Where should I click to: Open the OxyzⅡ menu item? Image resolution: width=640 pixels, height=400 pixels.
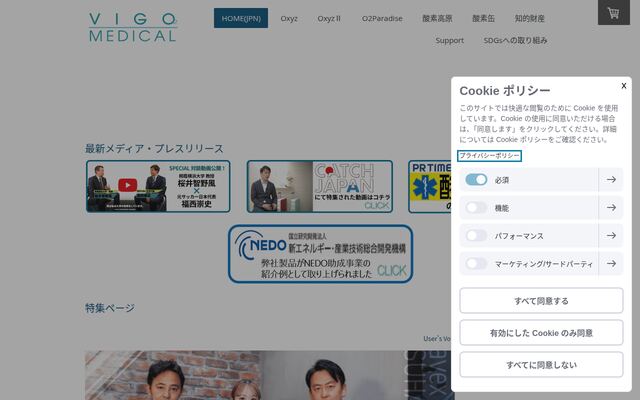tap(329, 18)
